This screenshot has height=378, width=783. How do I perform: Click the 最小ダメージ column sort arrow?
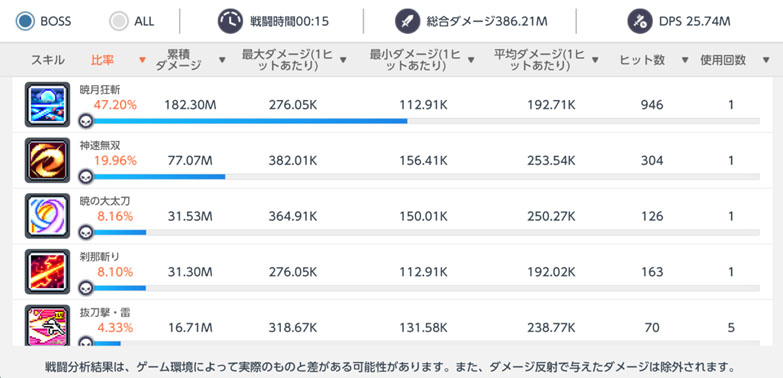471,60
